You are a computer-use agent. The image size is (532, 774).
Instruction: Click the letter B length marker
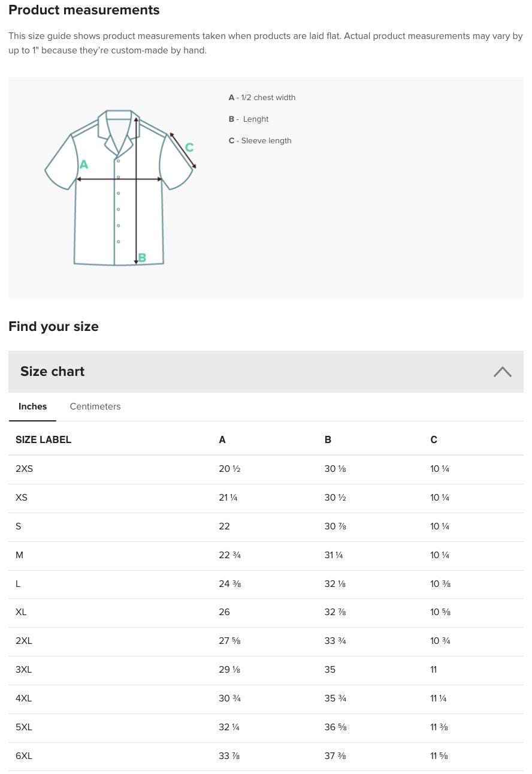[143, 257]
